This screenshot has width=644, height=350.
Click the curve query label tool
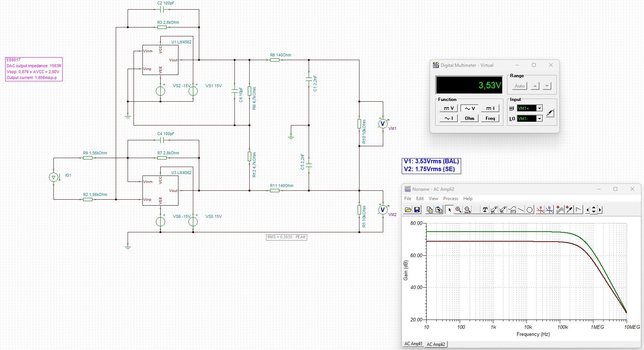tap(503, 210)
